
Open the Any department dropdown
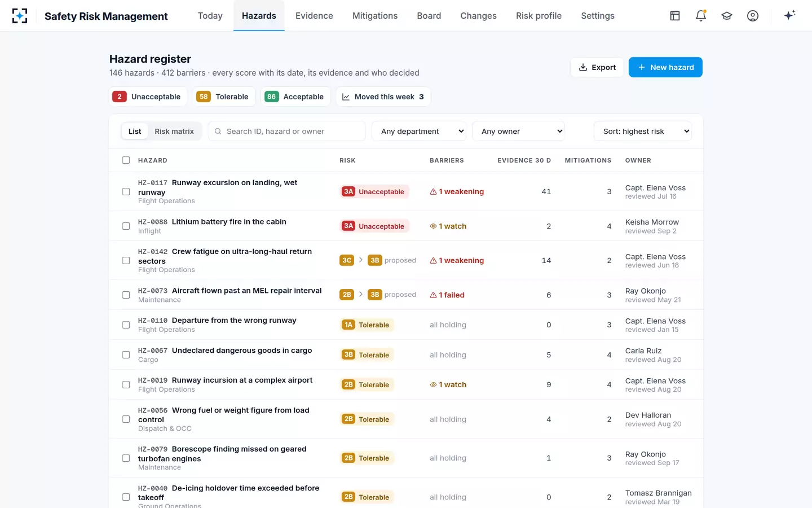(419, 132)
